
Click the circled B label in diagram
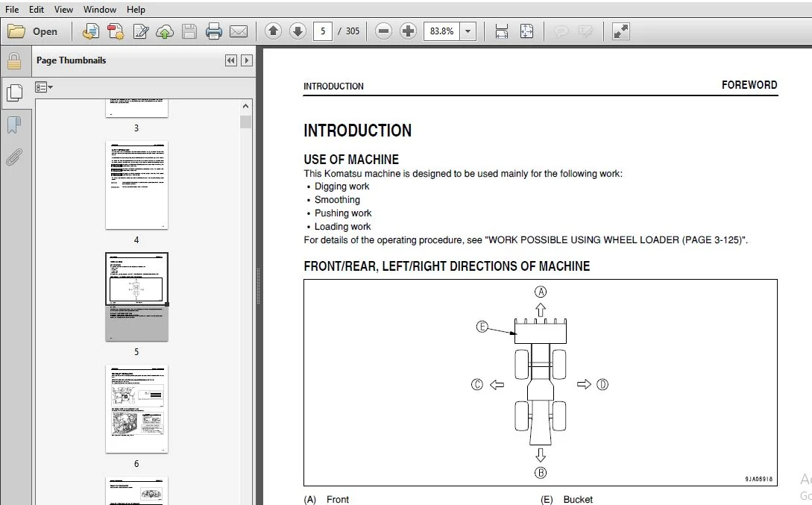pos(540,472)
